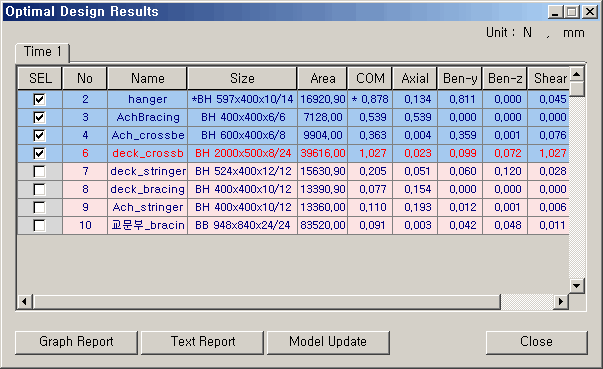Switch to the Time 1 tab
Screen dimensions: 603x369
42,52
